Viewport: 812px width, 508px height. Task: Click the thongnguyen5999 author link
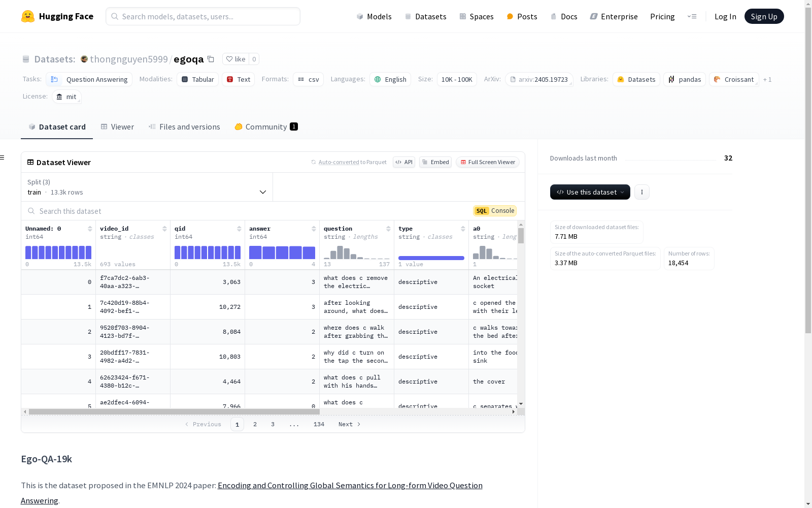(129, 59)
